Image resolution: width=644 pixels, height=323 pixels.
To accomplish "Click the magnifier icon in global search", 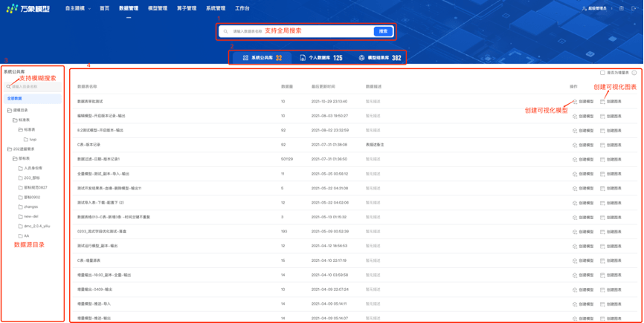I will tap(225, 31).
